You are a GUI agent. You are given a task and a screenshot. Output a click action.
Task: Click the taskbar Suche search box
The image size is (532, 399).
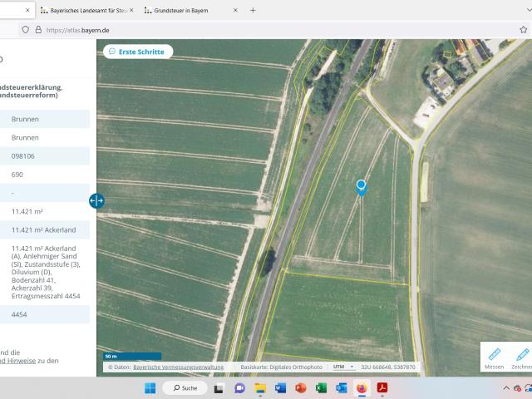pyautogui.click(x=185, y=388)
